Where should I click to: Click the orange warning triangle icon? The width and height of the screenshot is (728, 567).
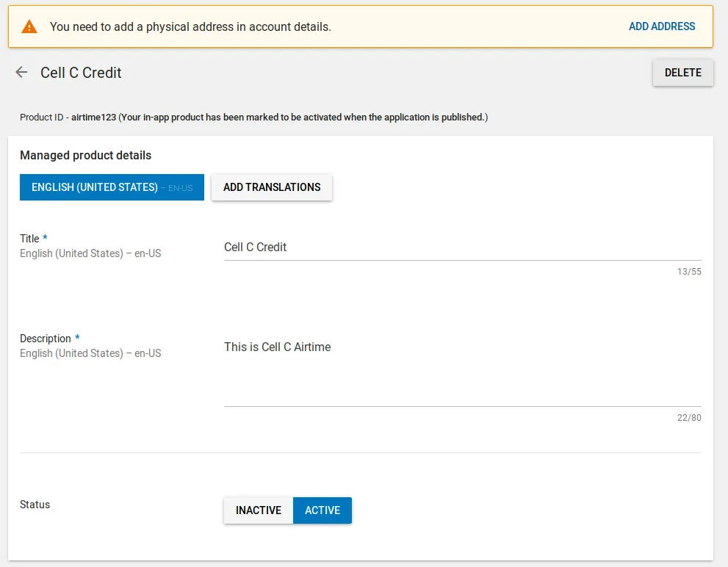click(29, 27)
